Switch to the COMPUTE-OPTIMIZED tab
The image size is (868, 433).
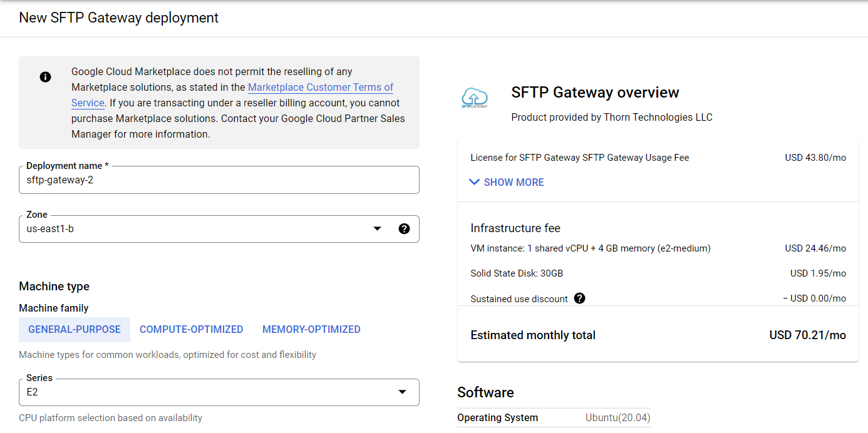[x=192, y=330]
